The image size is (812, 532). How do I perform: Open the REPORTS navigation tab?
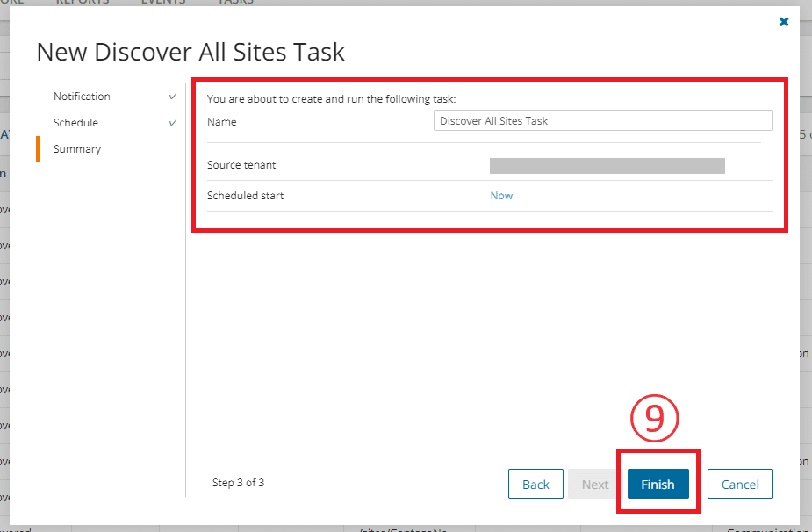(83, 3)
